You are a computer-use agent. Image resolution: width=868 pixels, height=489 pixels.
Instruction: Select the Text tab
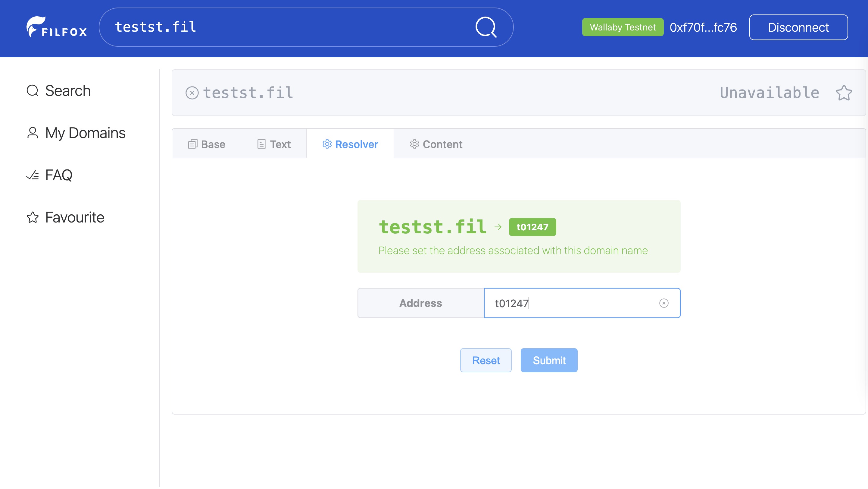point(273,143)
